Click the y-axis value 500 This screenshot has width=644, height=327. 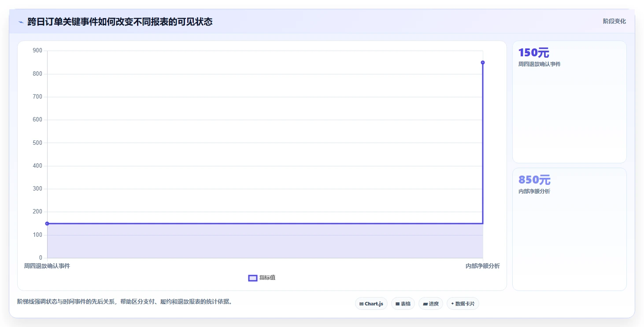pos(37,143)
